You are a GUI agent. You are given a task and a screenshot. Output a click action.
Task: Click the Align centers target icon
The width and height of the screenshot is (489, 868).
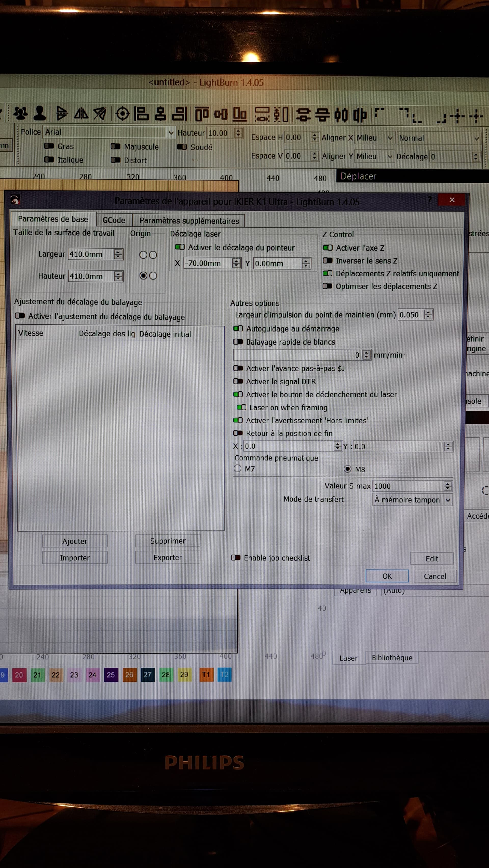click(x=123, y=114)
